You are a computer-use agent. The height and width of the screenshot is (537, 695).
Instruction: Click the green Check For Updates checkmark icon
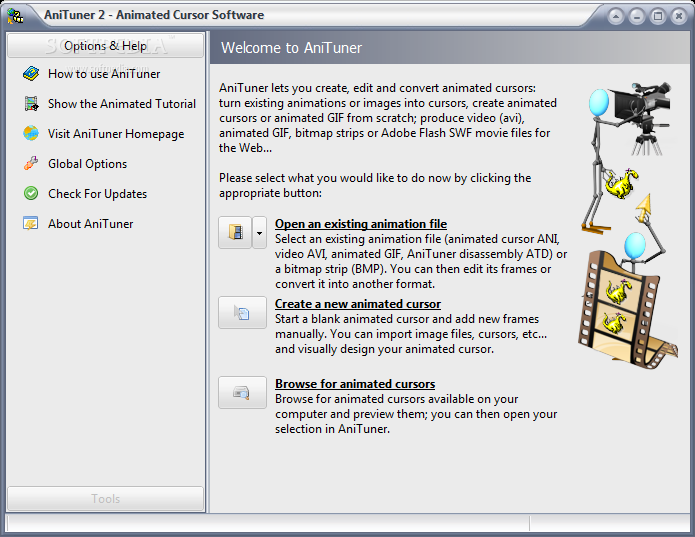click(x=31, y=194)
